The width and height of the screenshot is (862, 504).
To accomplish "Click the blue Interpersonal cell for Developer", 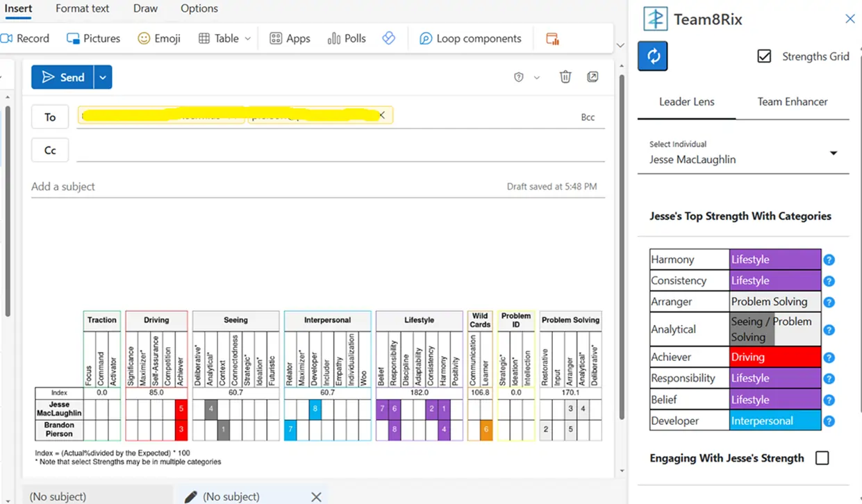I will point(775,421).
